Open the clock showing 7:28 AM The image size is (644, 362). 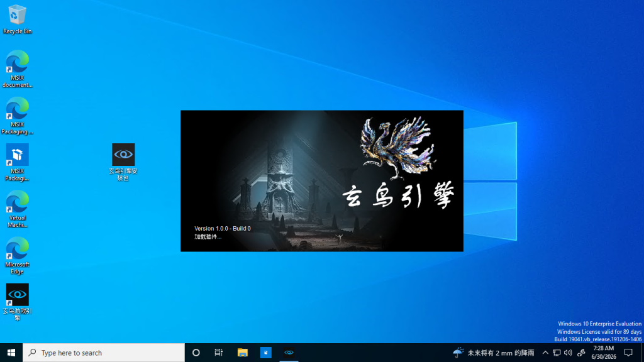coord(603,353)
